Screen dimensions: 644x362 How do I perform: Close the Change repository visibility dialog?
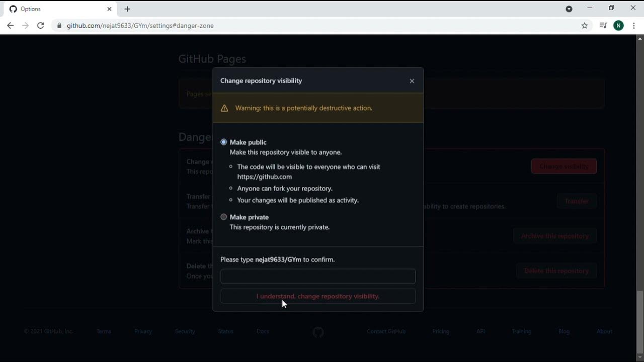coord(412,81)
